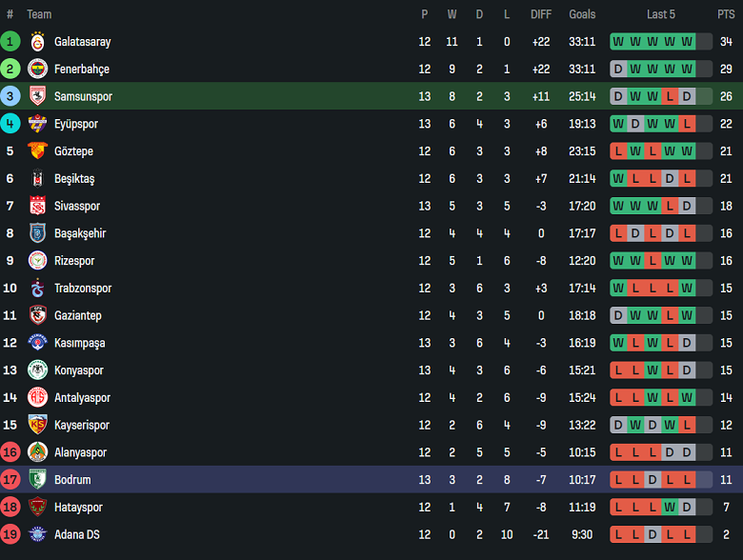Open the Hatayspor team link

pyautogui.click(x=78, y=508)
